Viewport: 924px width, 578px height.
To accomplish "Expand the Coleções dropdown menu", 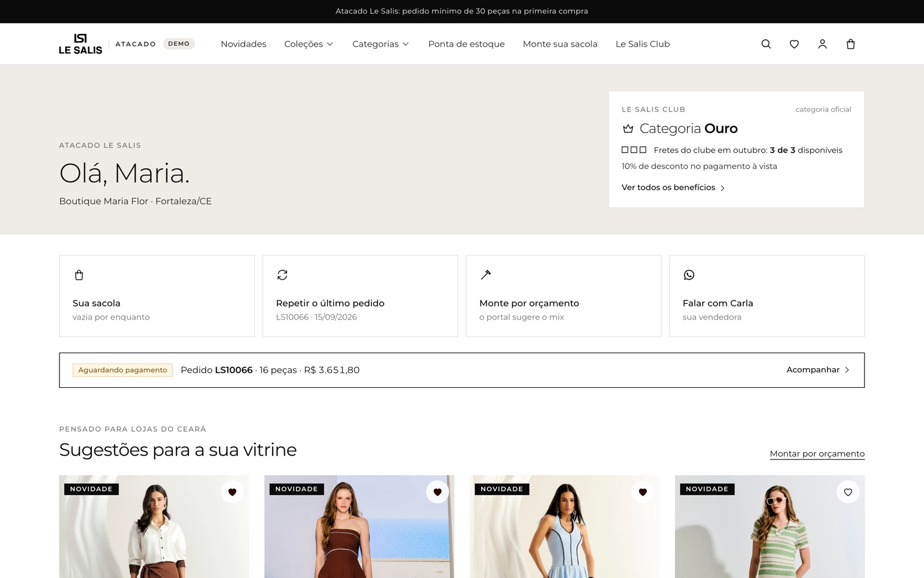I will coord(308,44).
